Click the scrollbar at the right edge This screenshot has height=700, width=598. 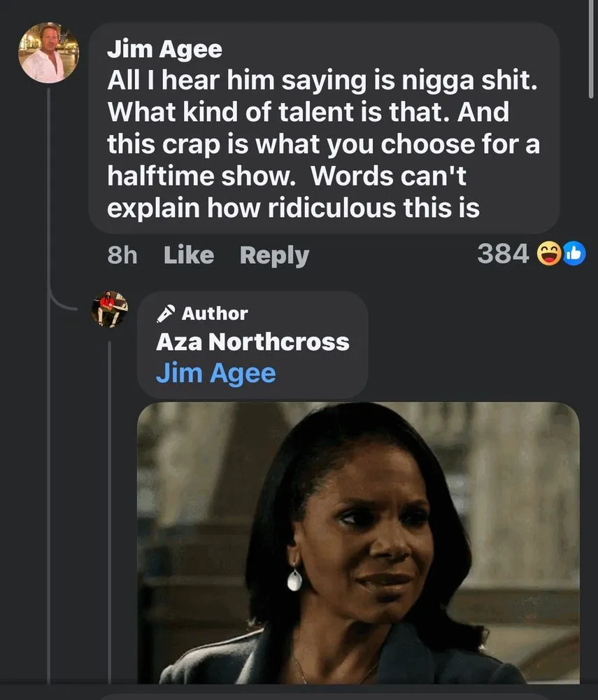click(592, 49)
